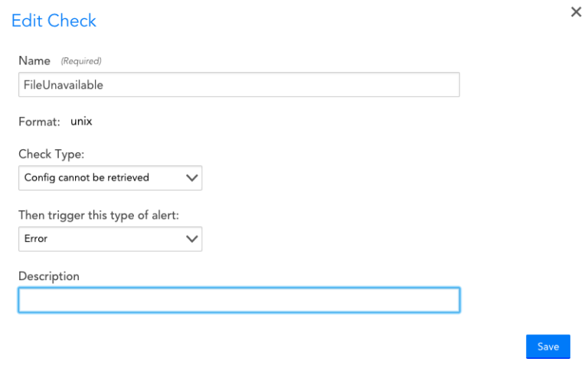Click the FileUnavailable text in Name field
The width and height of the screenshot is (588, 378).
pyautogui.click(x=64, y=85)
